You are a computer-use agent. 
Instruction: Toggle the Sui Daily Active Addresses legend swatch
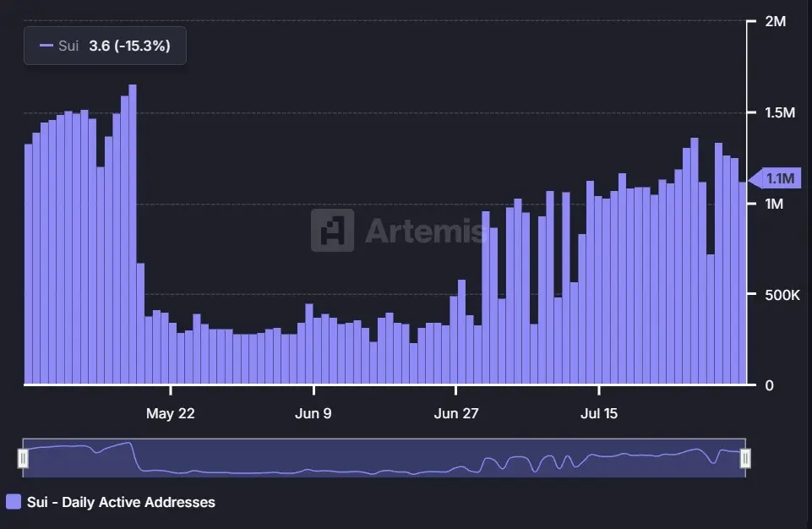(14, 502)
